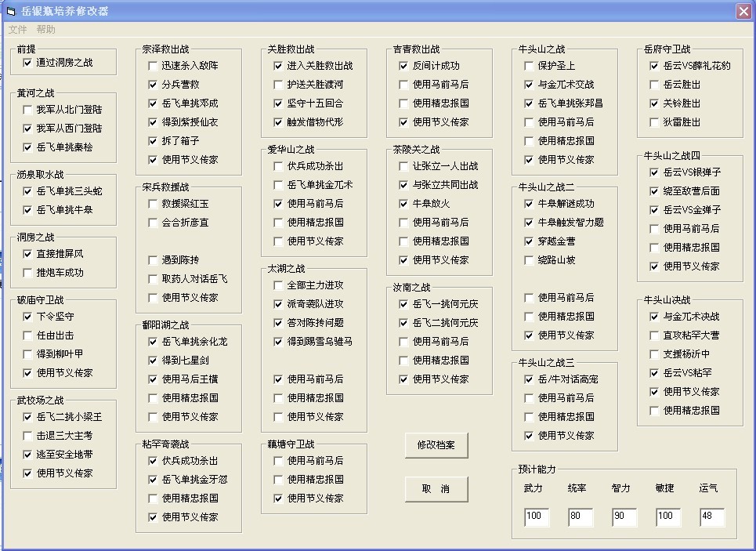The height and width of the screenshot is (551, 756).
Task: Tick 迅速杀入敌阵 checkbox
Action: coord(154,66)
